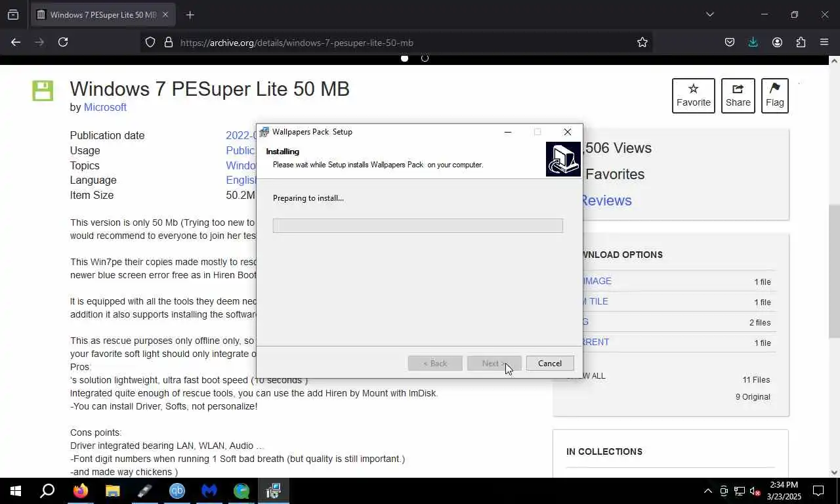Click the install progress bar
This screenshot has height=504, width=840.
point(417,226)
